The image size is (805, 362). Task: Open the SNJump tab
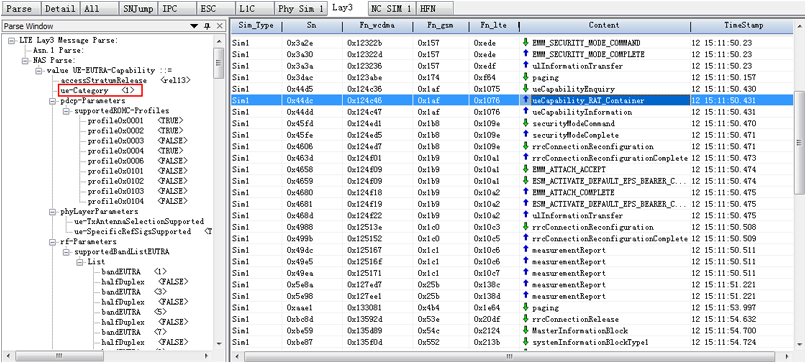138,9
